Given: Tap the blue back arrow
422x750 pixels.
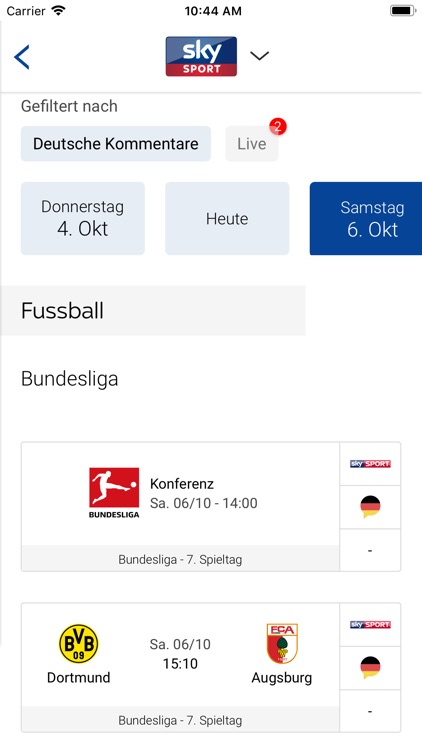Looking at the screenshot, I should point(22,57).
